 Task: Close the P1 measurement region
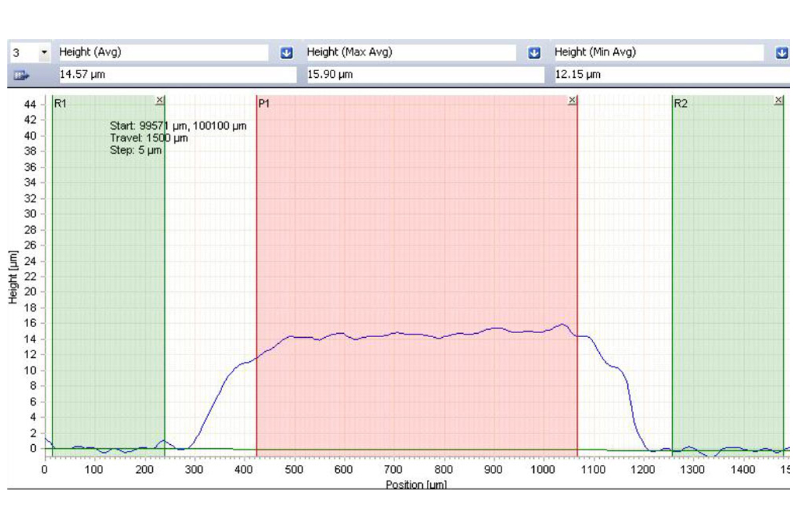[x=573, y=100]
